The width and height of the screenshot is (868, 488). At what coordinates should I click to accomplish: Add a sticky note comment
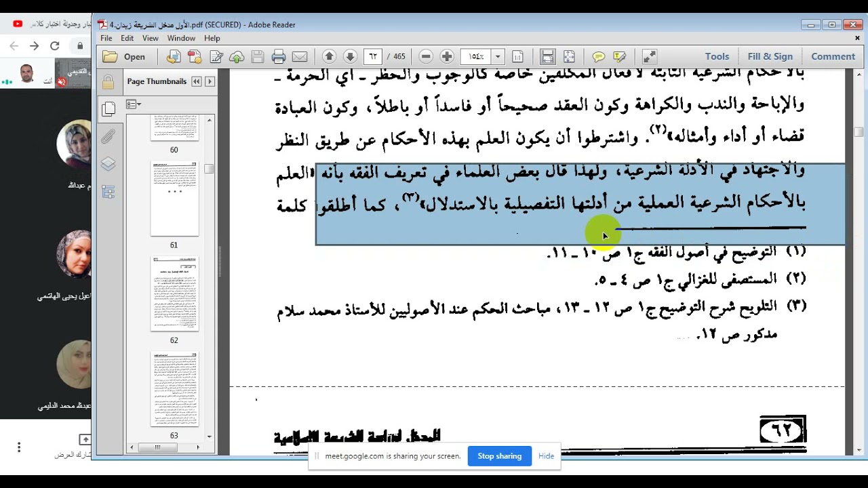(598, 57)
